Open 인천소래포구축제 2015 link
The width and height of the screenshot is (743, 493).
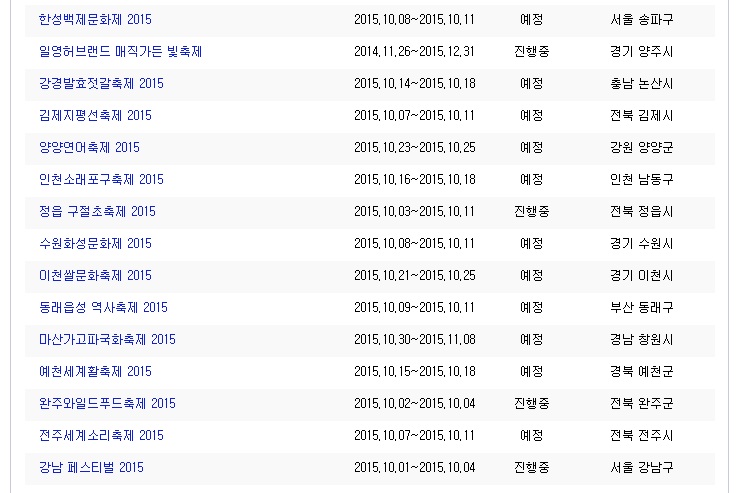click(101, 179)
